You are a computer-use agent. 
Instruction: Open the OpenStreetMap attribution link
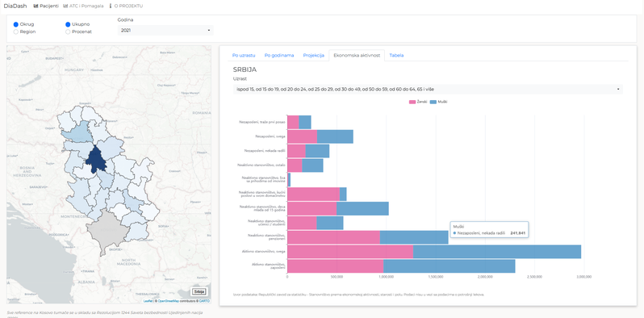tap(169, 301)
